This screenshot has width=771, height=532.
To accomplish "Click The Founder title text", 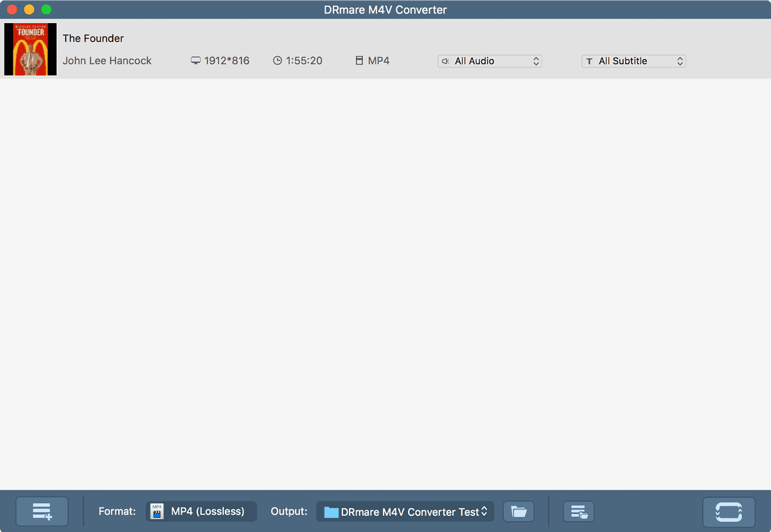I will click(93, 39).
